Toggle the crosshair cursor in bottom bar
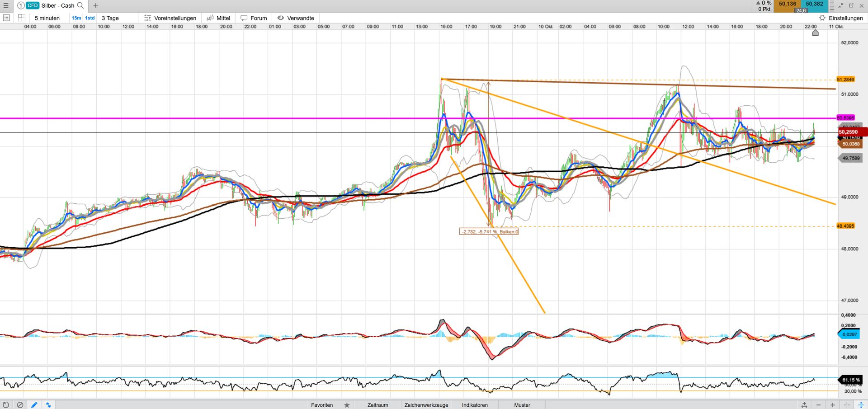 (x=847, y=405)
